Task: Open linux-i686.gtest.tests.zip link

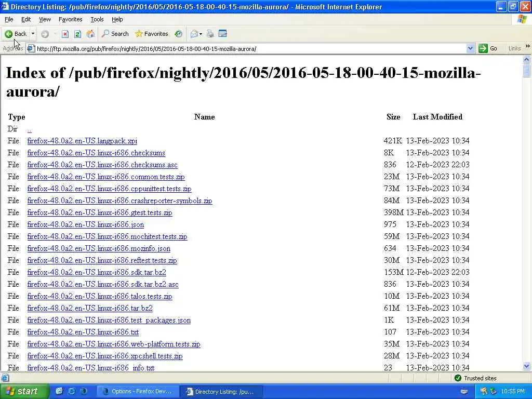Action: 100,212
